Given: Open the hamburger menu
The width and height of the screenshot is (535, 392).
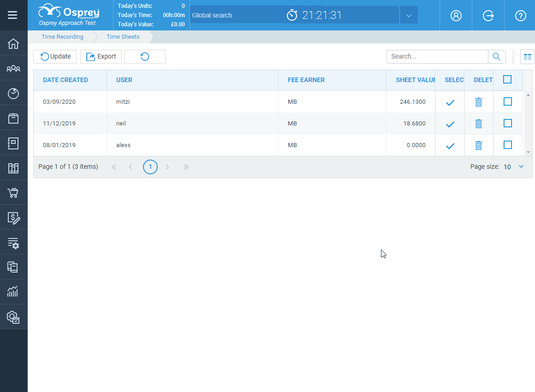Looking at the screenshot, I should 12,15.
